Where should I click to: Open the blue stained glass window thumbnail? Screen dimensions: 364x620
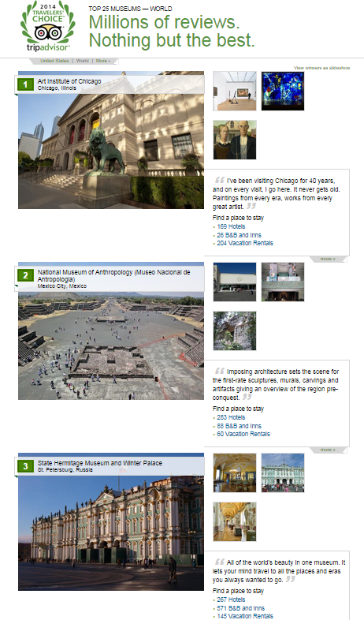[x=283, y=92]
